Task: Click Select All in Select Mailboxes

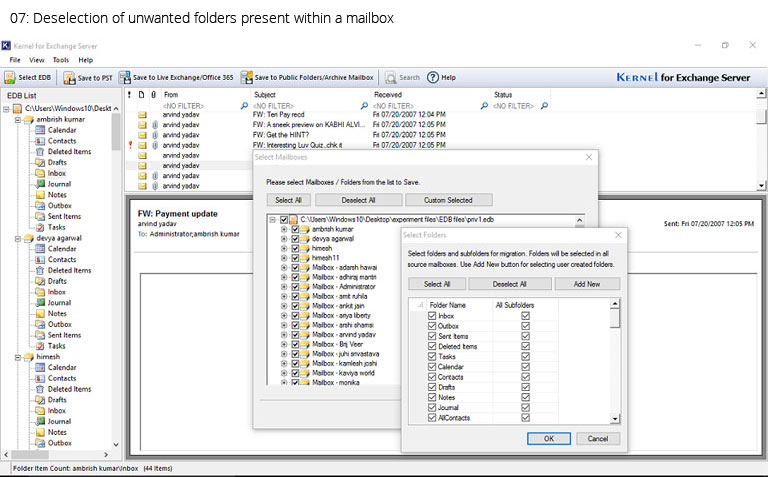Action: click(288, 200)
